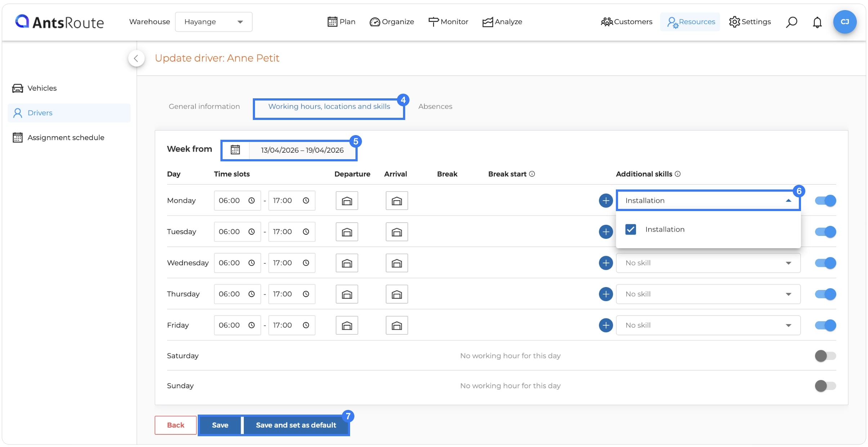Collapse Monday Installation skills dropdown

(708, 201)
